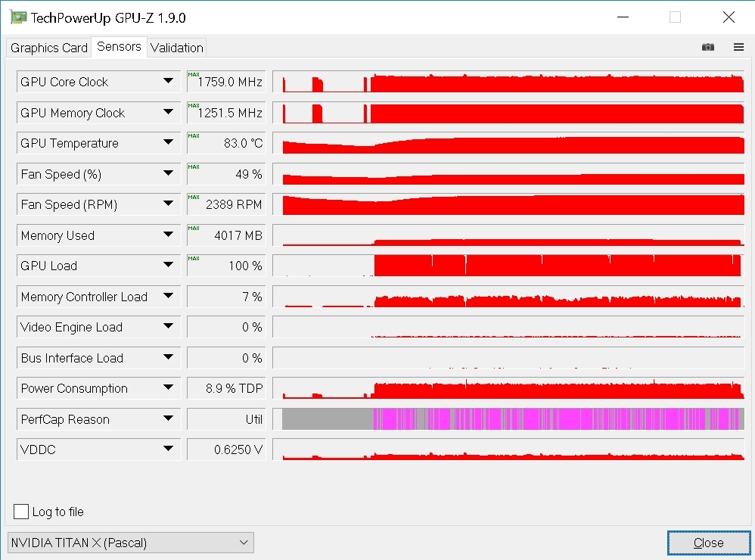Click the Bus Interface Load history graph
This screenshot has height=560, width=755.
(508, 358)
